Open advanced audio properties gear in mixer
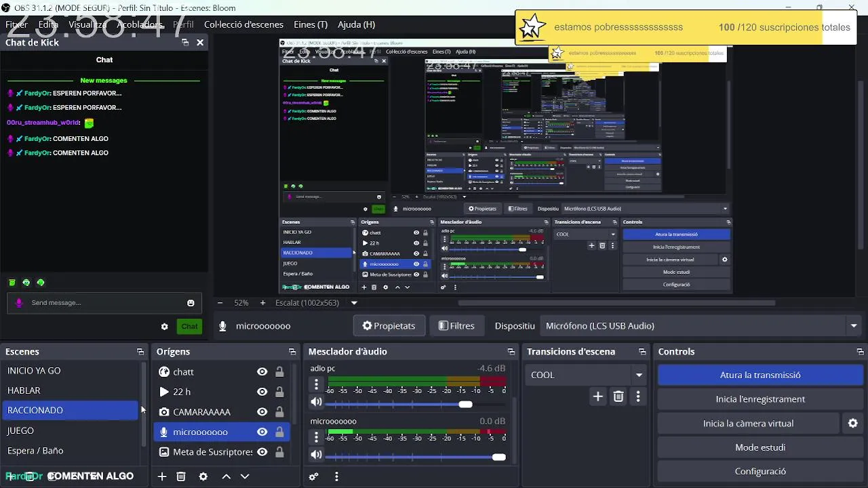The width and height of the screenshot is (868, 488). [314, 476]
